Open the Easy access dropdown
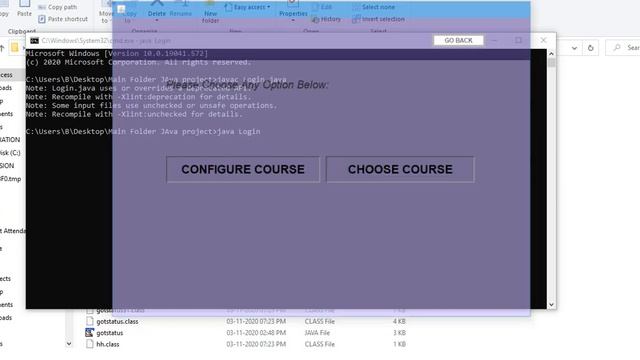 click(247, 7)
